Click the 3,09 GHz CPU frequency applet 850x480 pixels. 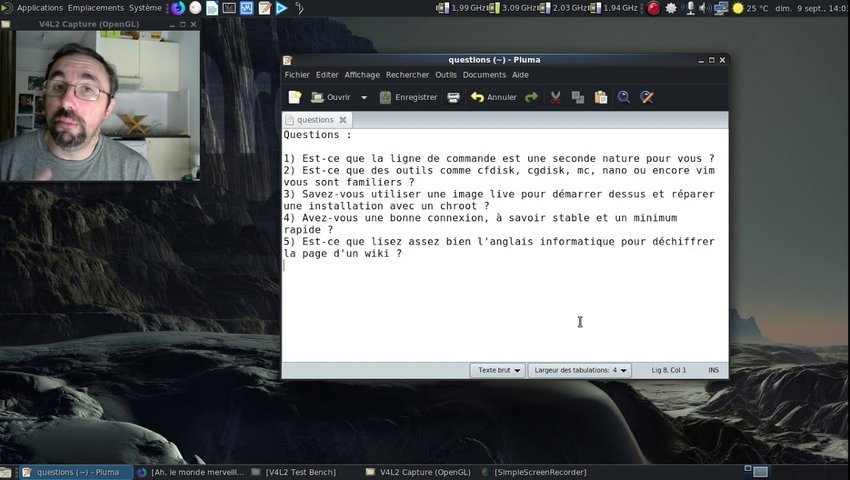[513, 8]
